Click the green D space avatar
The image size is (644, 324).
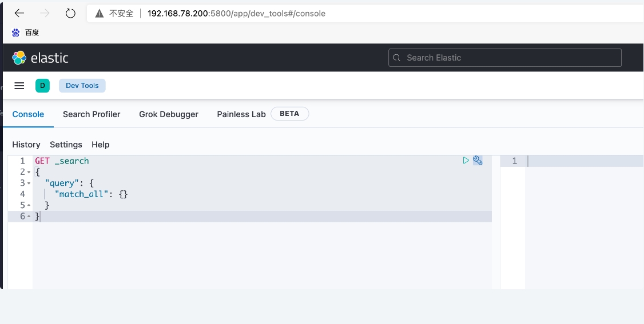click(42, 86)
